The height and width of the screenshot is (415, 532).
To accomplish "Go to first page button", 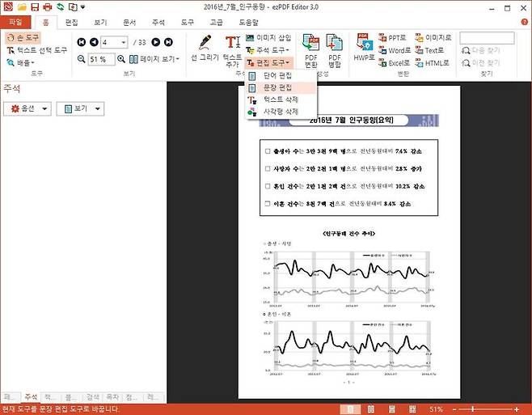I will pyautogui.click(x=82, y=42).
